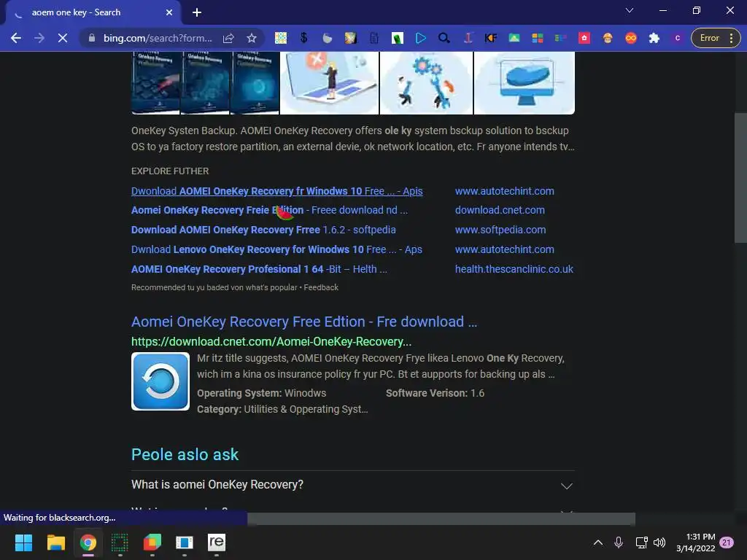This screenshot has width=747, height=560.
Task: Open a new browser tab
Action: click(197, 12)
